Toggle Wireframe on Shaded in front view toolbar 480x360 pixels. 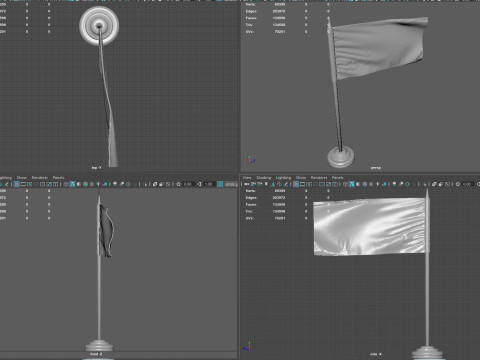point(85,184)
